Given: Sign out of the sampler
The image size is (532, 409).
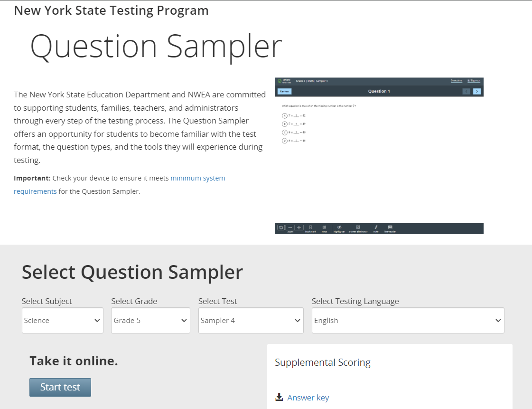Looking at the screenshot, I should click(x=474, y=81).
